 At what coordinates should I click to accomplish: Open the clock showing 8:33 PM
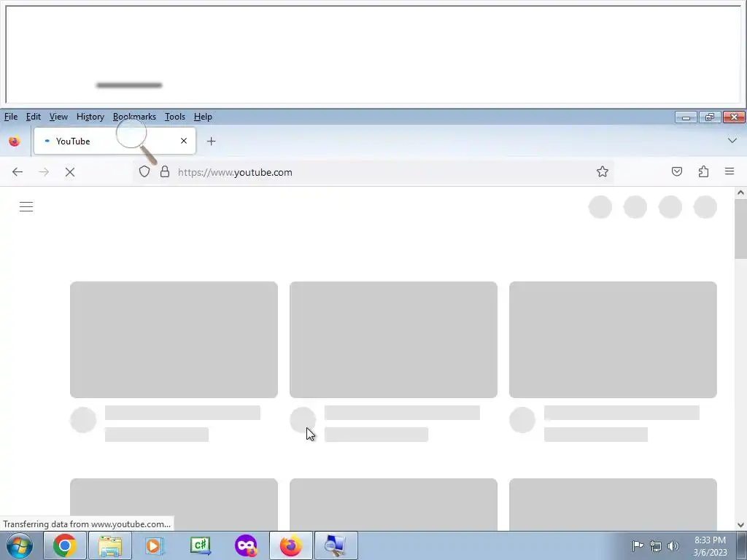710,546
